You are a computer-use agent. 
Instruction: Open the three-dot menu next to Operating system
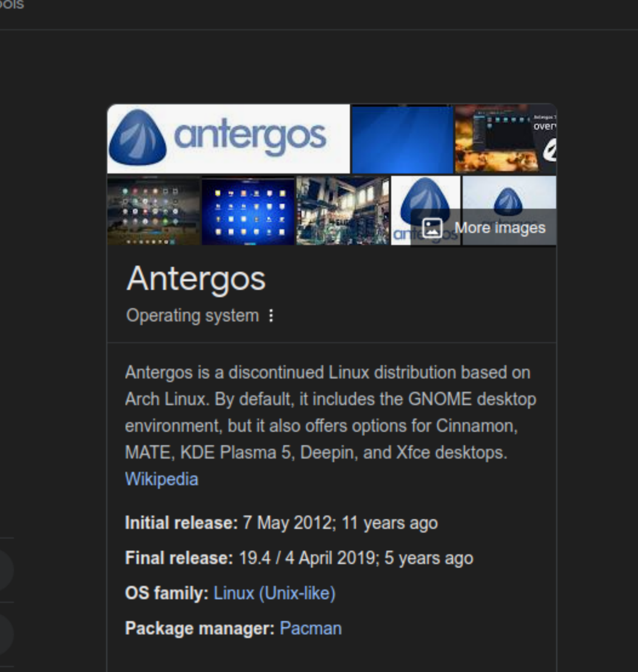271,316
